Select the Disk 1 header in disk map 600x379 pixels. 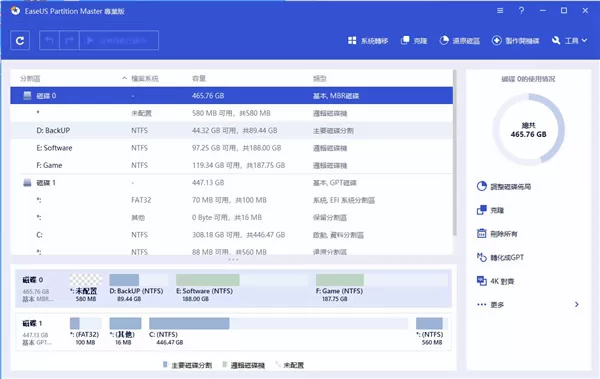38,332
